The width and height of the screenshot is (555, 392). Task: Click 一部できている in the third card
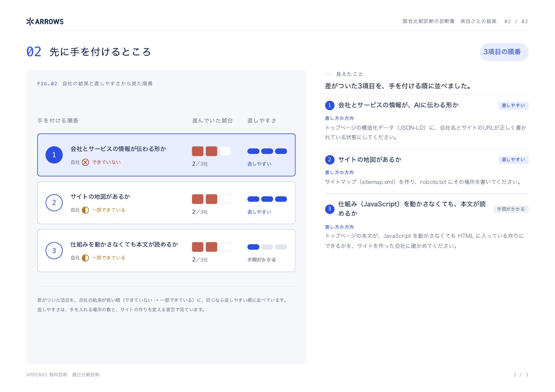(x=108, y=258)
